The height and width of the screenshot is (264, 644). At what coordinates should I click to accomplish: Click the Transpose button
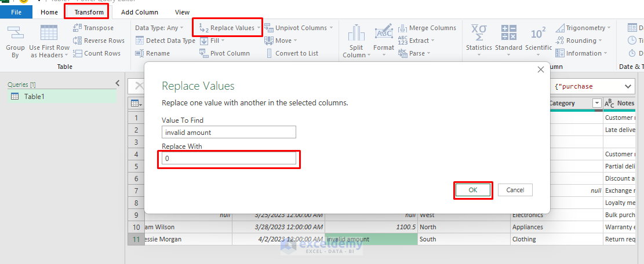click(x=93, y=28)
